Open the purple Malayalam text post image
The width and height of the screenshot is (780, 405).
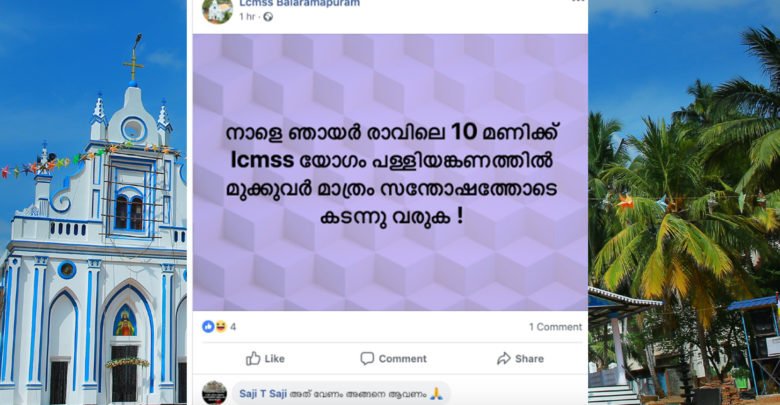[x=390, y=172]
